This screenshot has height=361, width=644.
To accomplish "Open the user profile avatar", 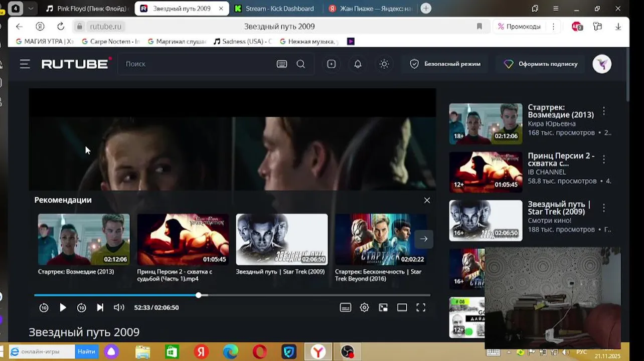I will (602, 64).
